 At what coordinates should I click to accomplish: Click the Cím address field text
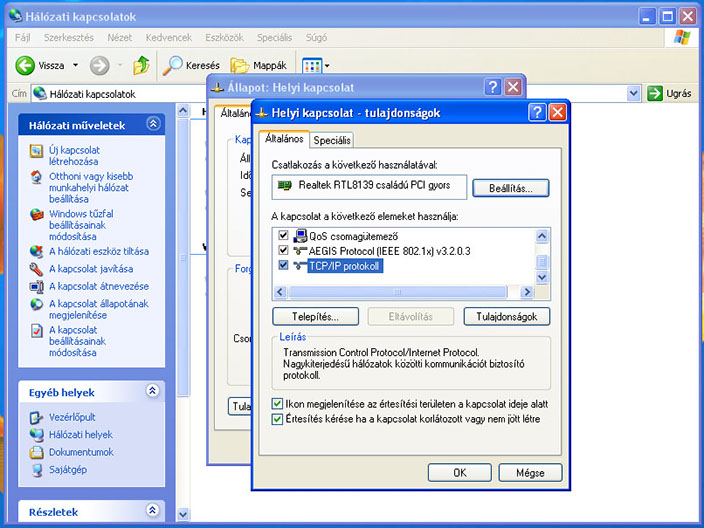click(92, 94)
